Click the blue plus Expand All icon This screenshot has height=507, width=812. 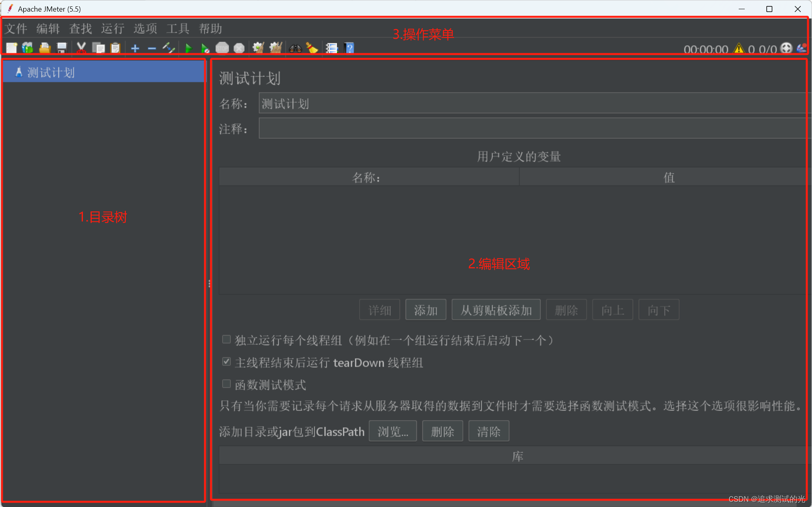point(135,48)
